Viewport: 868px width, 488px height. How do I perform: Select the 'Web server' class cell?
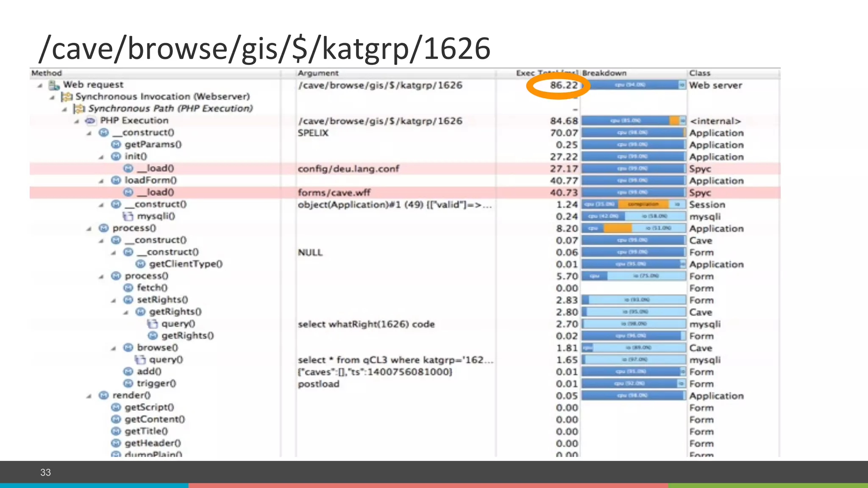coord(715,85)
